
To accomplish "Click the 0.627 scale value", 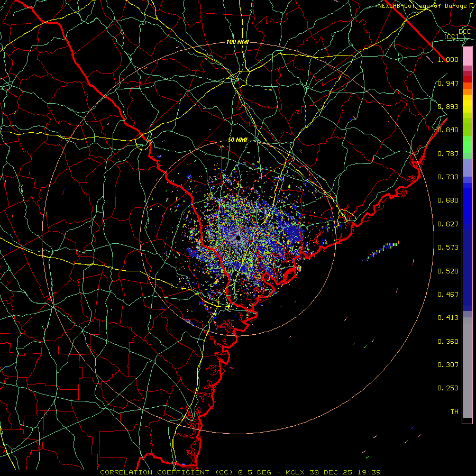I will (448, 224).
